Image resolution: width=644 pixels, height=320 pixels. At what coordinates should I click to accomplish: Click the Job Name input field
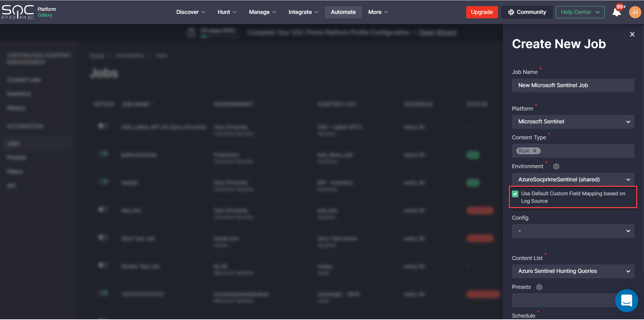[573, 85]
